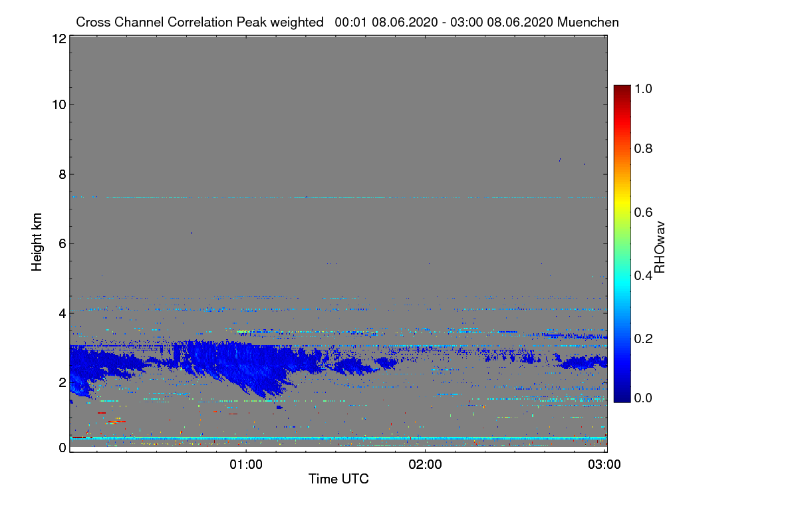Click the '02:00' time axis tick label

point(426,464)
